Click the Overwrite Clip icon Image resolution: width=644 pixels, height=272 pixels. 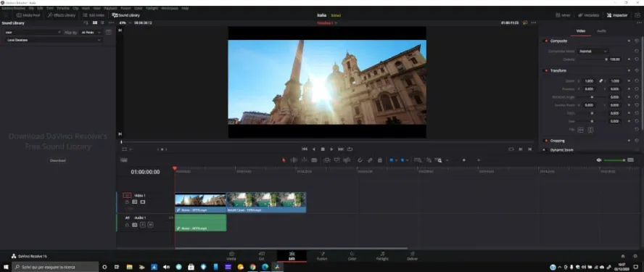[x=337, y=160]
